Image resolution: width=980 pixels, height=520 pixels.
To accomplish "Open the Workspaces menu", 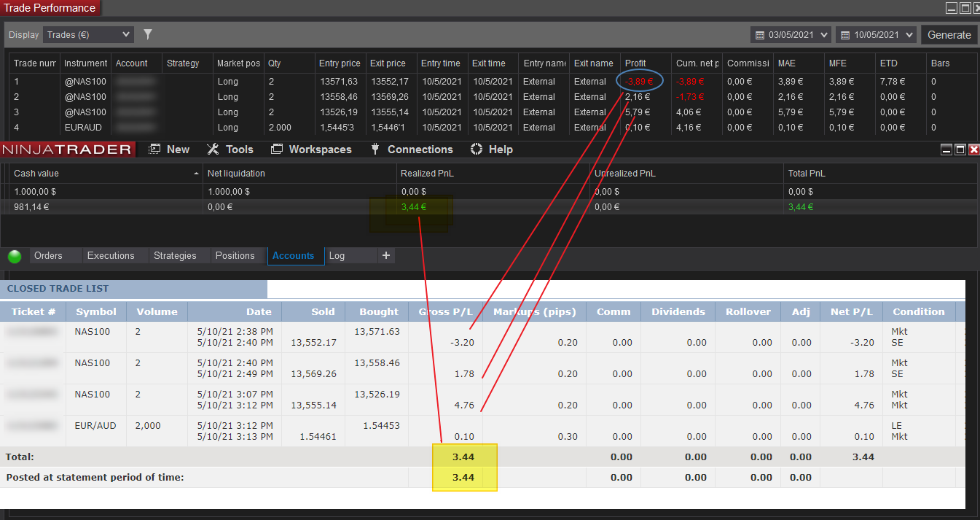I will [x=311, y=150].
